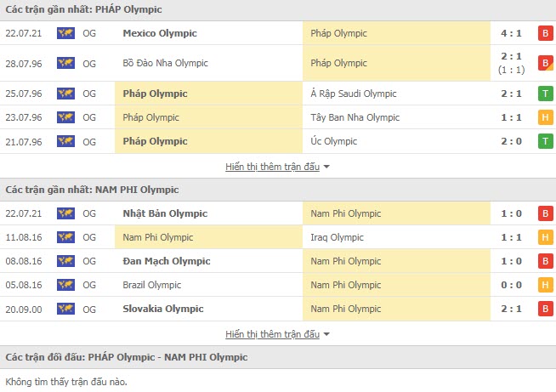
Task: Open Mexico Olympic team link
Action: pyautogui.click(x=160, y=34)
